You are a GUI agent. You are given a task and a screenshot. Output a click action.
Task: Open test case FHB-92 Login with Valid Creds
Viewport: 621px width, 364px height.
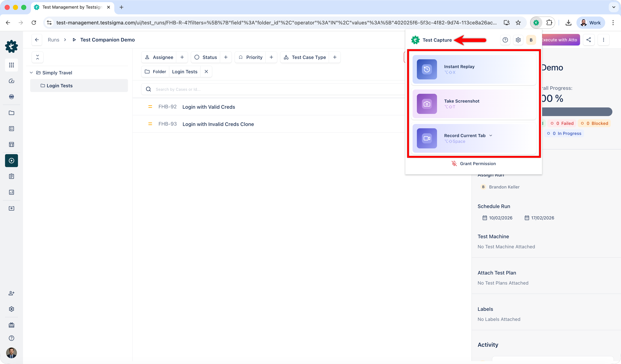click(x=209, y=107)
